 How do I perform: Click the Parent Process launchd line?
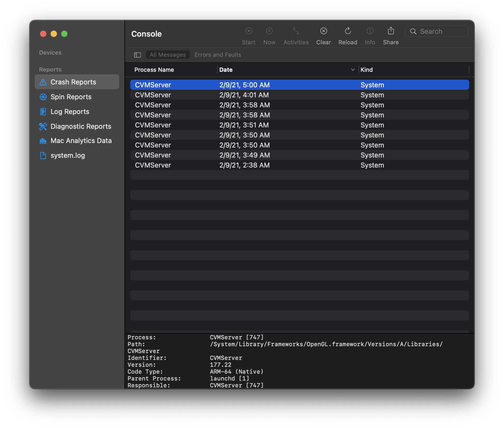188,379
